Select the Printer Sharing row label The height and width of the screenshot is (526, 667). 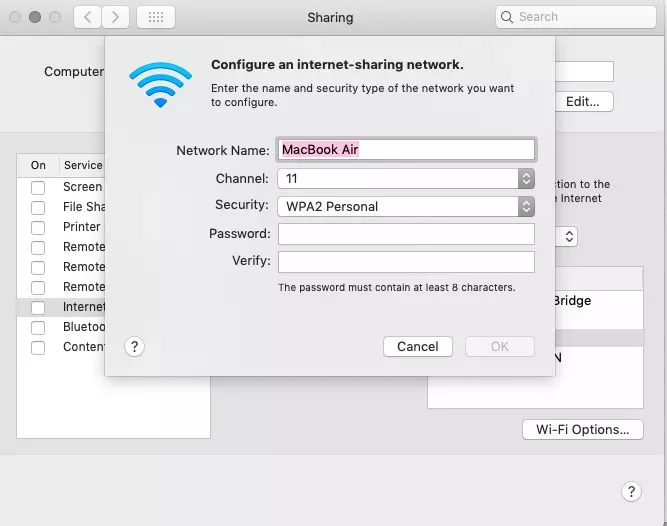click(82, 227)
